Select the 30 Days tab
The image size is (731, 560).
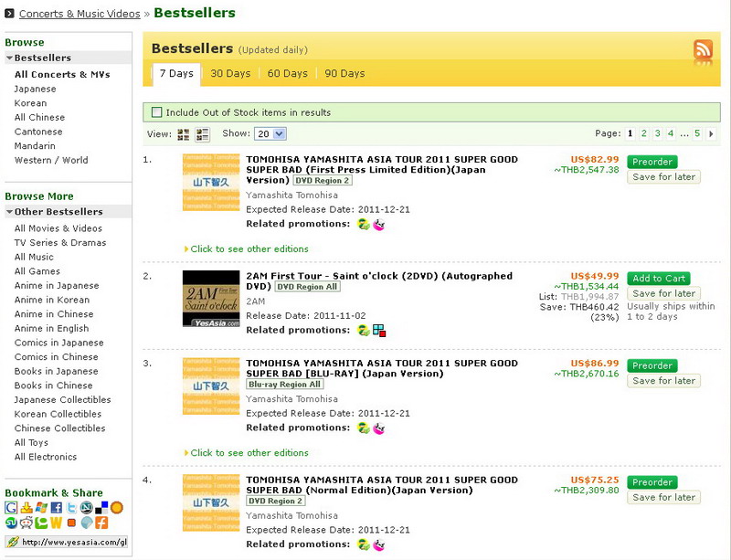click(230, 74)
